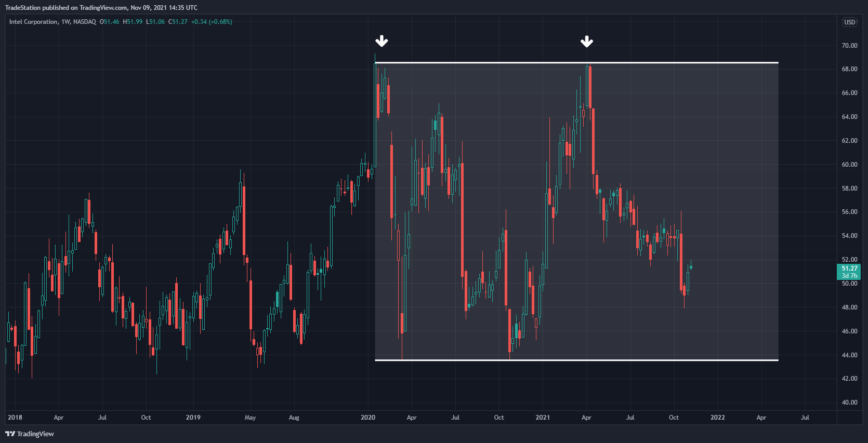Select the close value C51.27 in legend
The height and width of the screenshot is (443, 868).
(x=178, y=22)
